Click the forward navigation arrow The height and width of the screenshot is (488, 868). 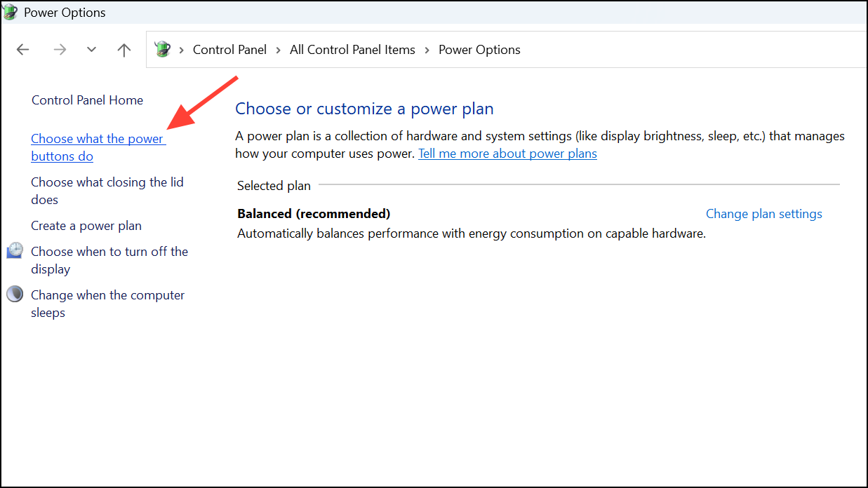click(60, 49)
